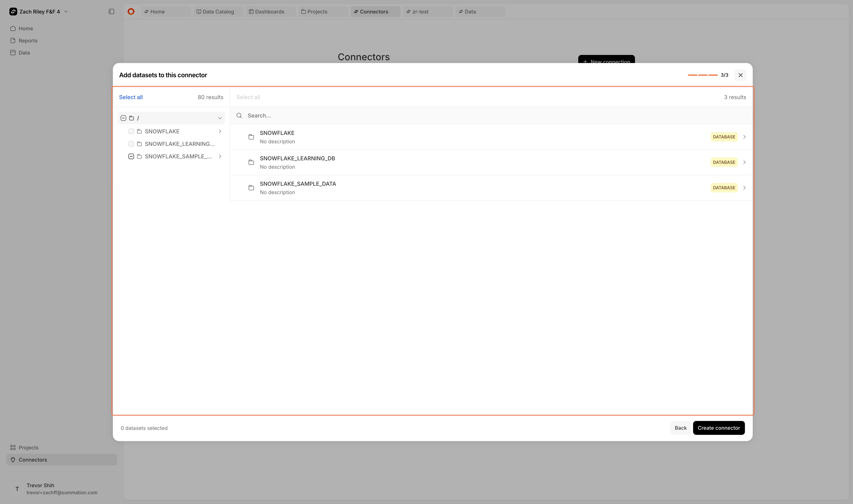
Task: Expand SNOWFLAKE_SAMPLE_DATA row via right chevron
Action: point(744,188)
